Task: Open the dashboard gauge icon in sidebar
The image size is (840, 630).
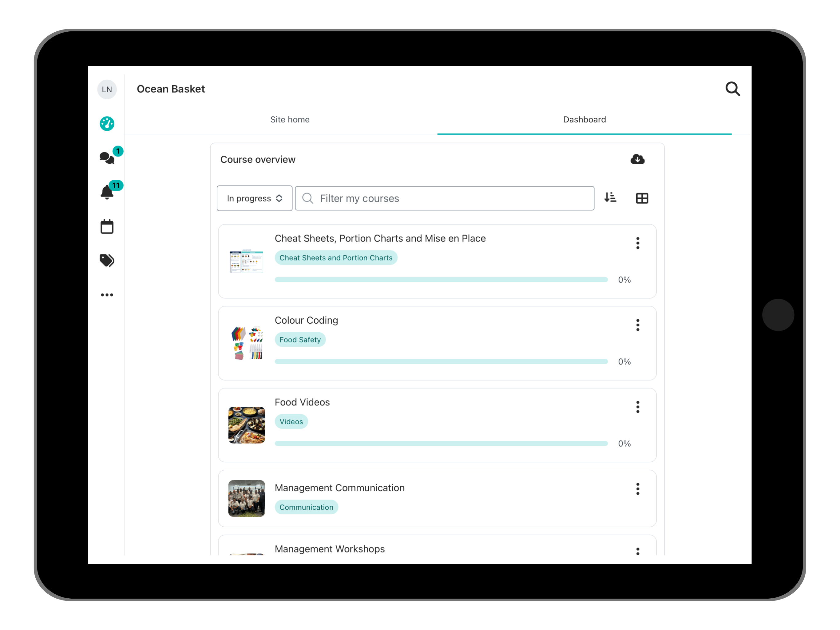Action: coord(107,123)
